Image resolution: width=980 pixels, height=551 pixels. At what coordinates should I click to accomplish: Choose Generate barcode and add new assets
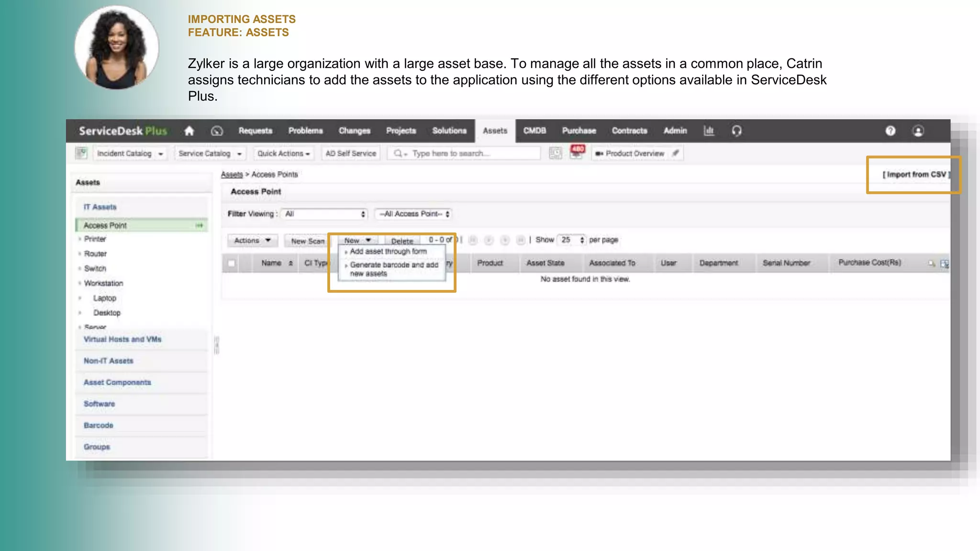coord(394,269)
